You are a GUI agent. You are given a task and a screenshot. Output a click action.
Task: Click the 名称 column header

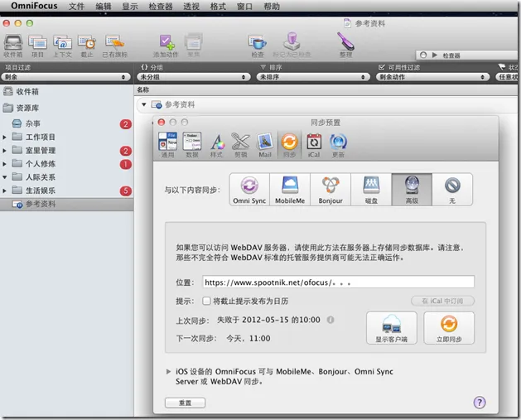[143, 89]
